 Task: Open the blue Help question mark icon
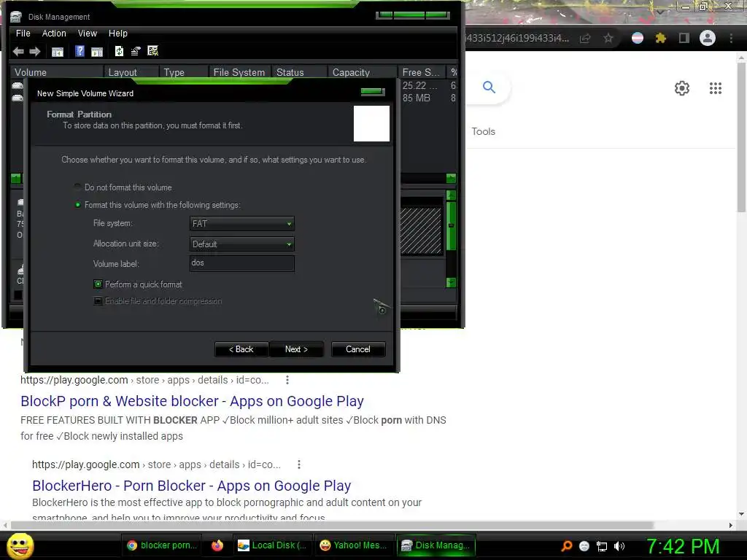80,51
